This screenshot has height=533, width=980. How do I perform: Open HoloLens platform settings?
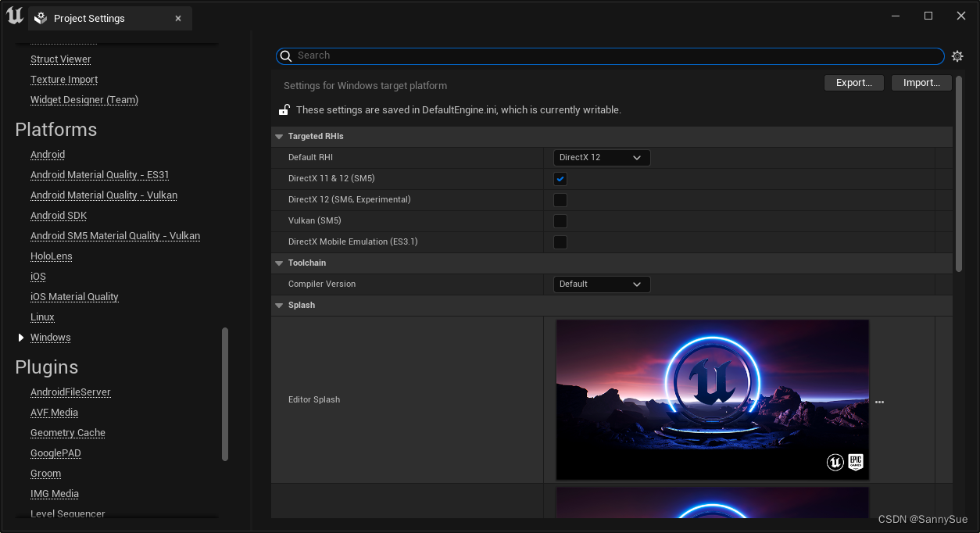pos(52,256)
